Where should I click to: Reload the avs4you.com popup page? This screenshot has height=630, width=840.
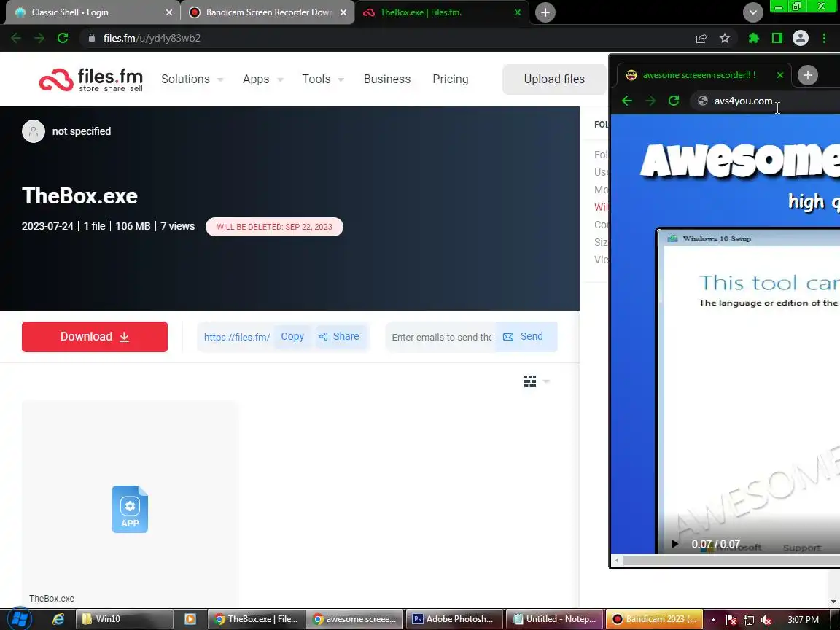point(674,101)
